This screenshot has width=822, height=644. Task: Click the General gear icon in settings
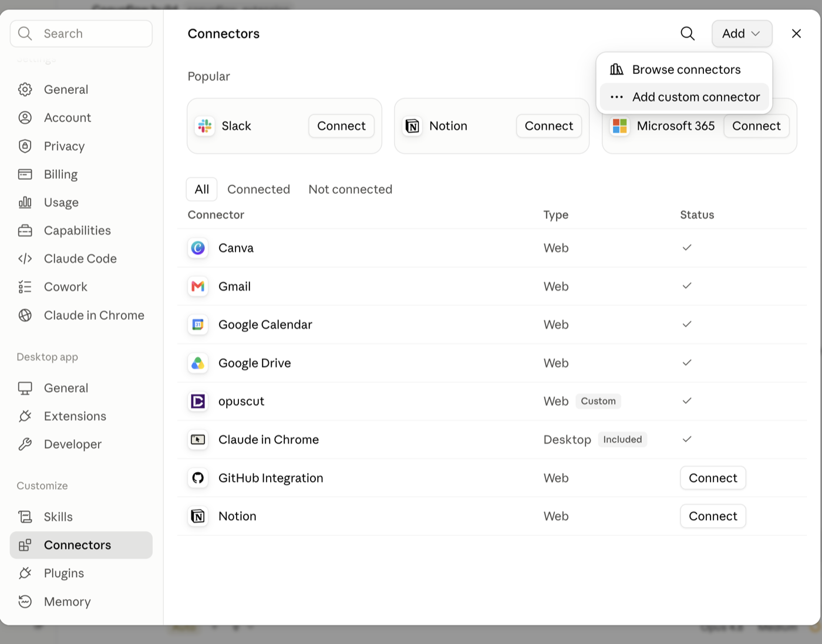(25, 89)
